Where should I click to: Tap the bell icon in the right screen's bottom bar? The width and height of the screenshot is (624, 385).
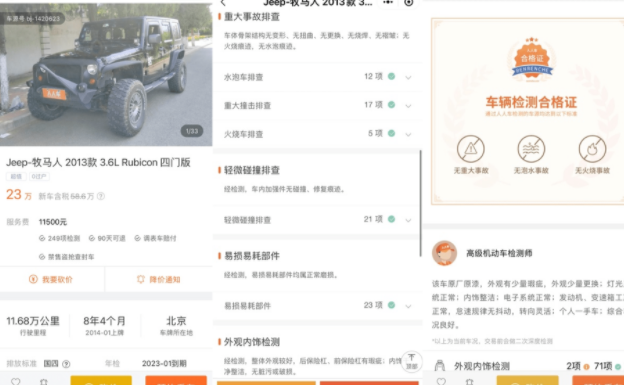coord(470,381)
